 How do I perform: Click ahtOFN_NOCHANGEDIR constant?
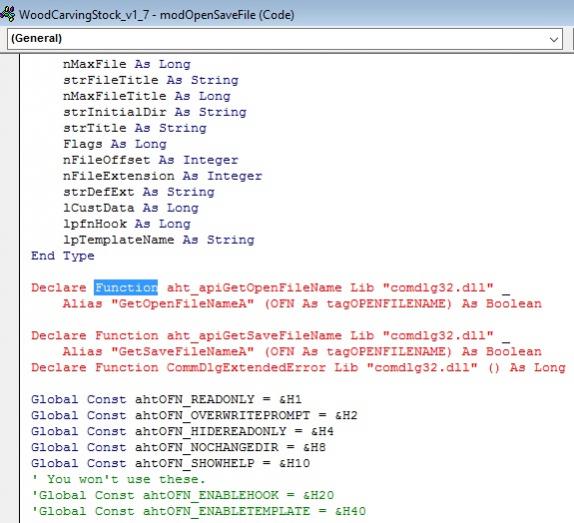pyautogui.click(x=206, y=447)
